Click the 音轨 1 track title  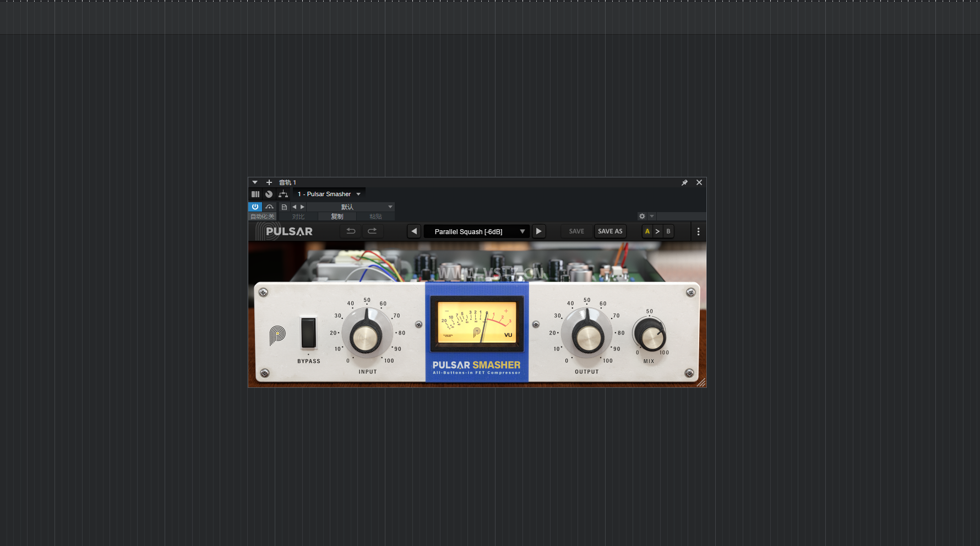(287, 182)
